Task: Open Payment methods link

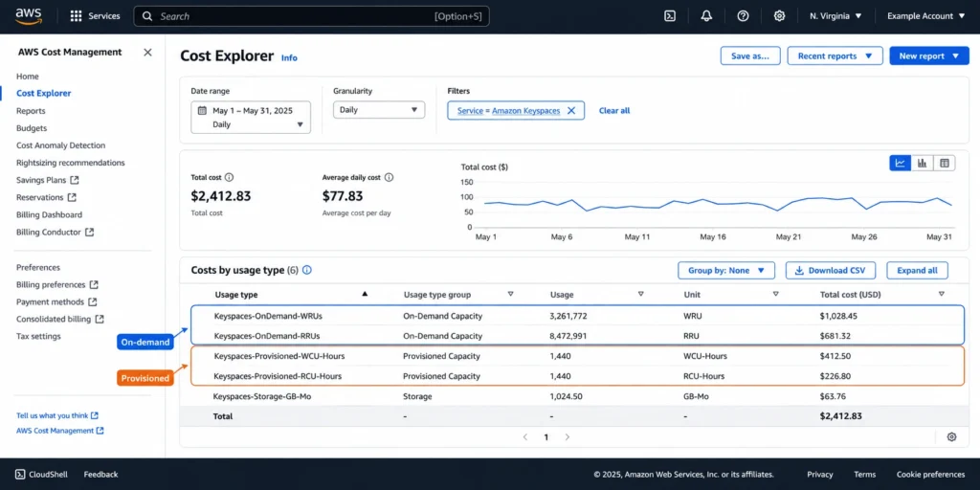Action: [x=56, y=301]
